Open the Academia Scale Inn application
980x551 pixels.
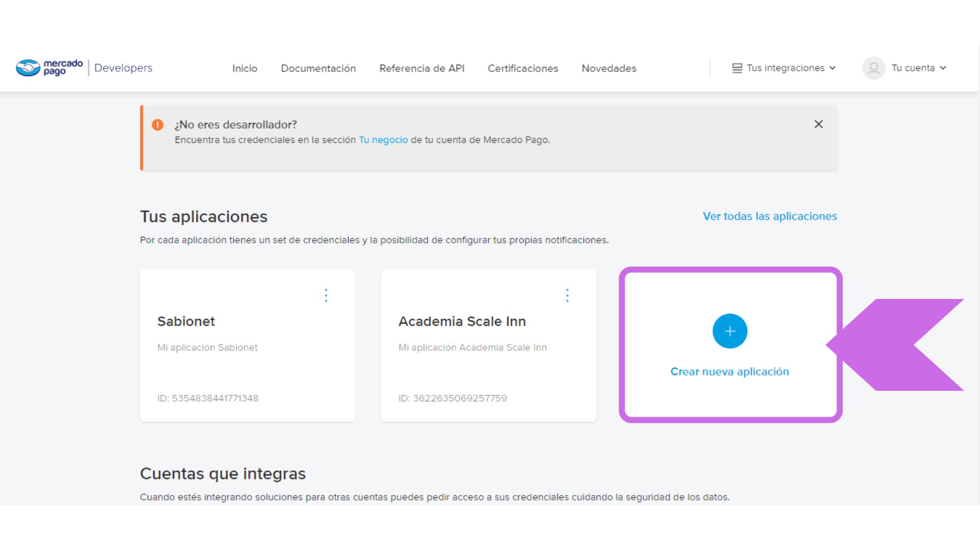coord(488,345)
